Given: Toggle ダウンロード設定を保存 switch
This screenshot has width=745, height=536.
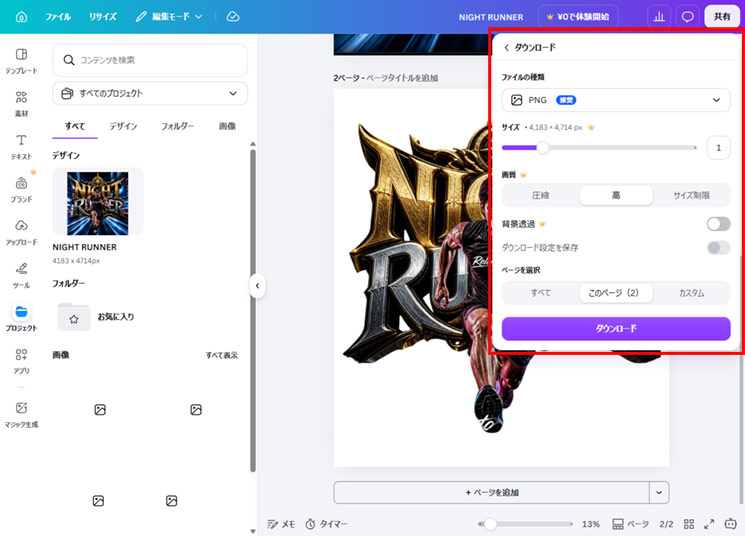Looking at the screenshot, I should [x=718, y=248].
